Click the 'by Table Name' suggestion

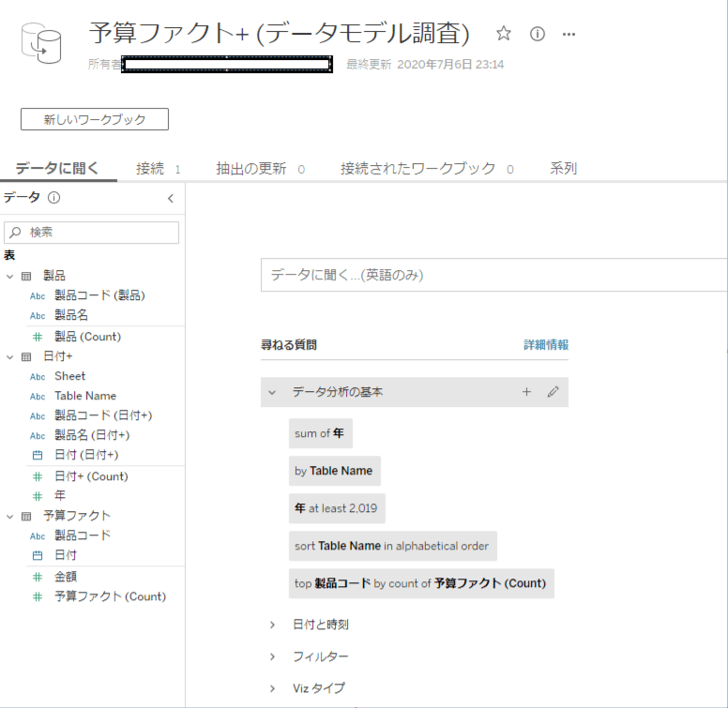tap(335, 471)
